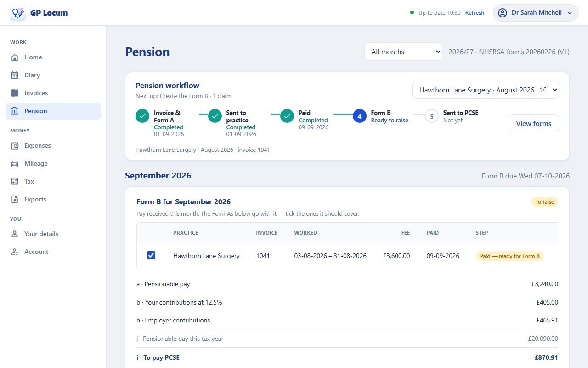The image size is (588, 368).
Task: Click the Paid step completed checkmark
Action: (287, 116)
